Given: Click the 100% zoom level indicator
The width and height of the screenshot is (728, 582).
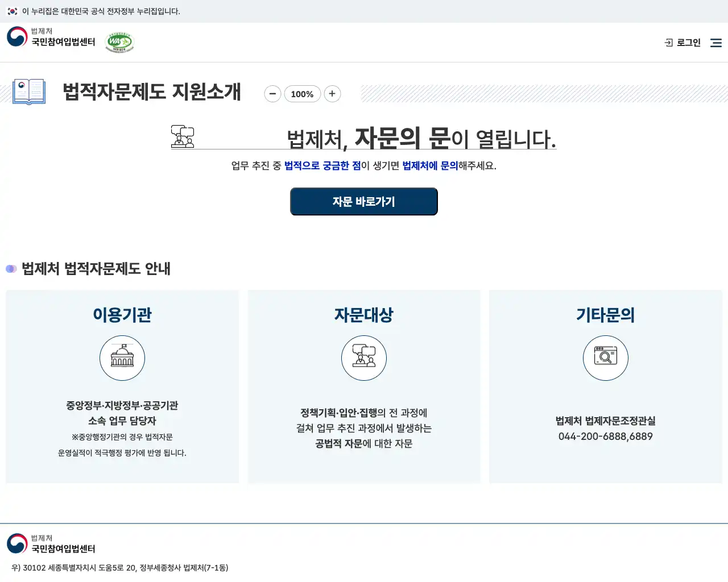Looking at the screenshot, I should point(302,94).
